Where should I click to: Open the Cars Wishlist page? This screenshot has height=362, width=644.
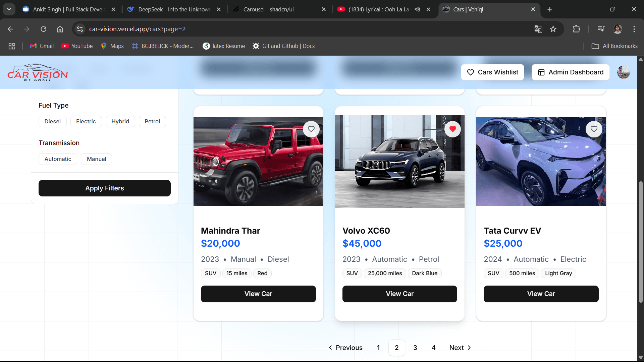492,72
